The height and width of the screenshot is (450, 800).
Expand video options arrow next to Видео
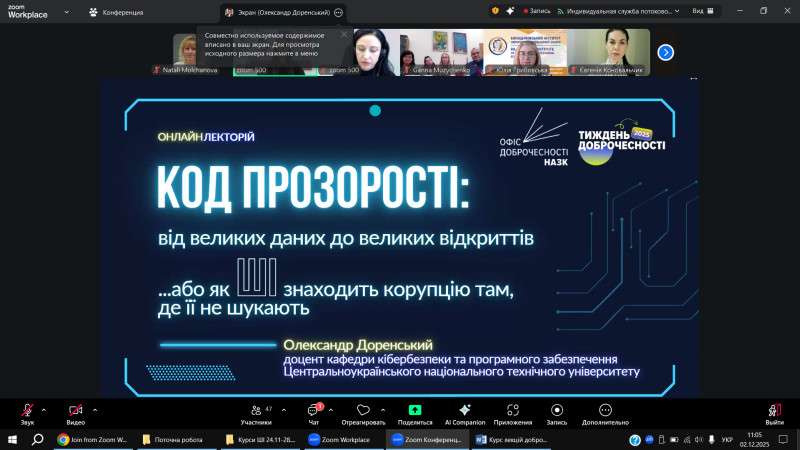pos(95,408)
